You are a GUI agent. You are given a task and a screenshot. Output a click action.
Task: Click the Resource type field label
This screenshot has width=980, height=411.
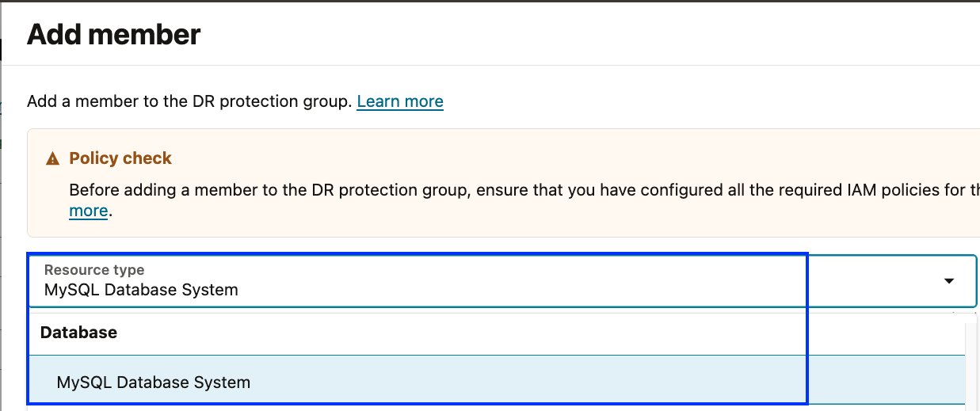click(x=94, y=270)
